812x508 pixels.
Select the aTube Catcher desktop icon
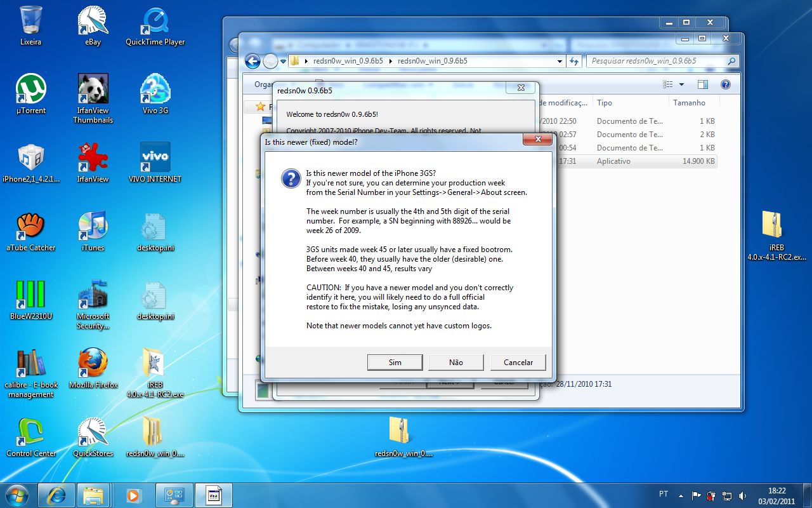pos(30,232)
